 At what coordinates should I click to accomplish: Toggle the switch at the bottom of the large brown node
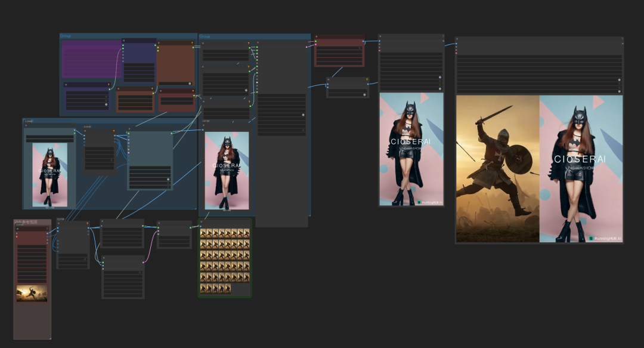coord(190,84)
